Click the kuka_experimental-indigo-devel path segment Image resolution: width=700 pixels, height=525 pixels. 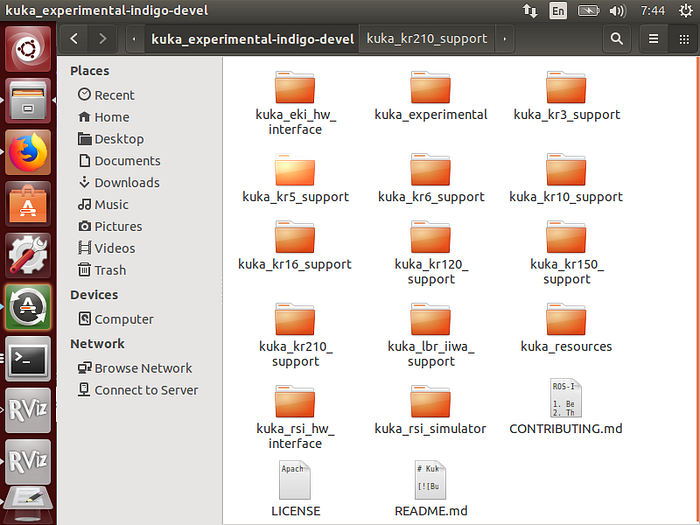[252, 39]
